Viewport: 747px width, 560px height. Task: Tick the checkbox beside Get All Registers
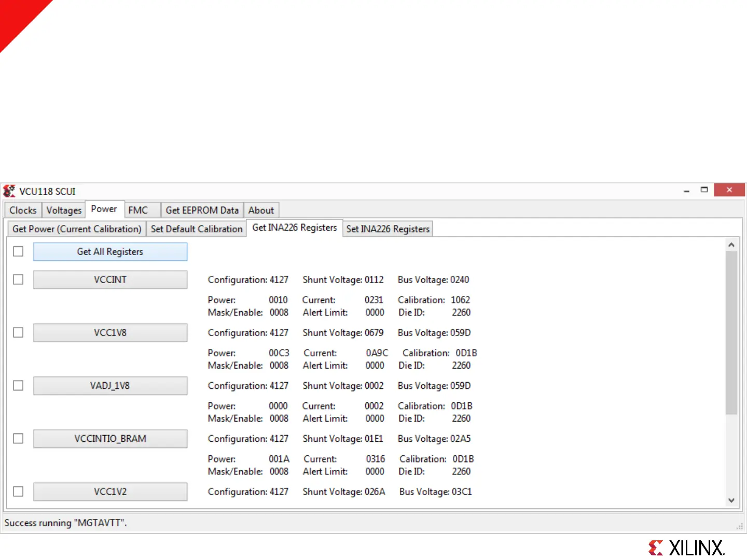[x=18, y=251]
